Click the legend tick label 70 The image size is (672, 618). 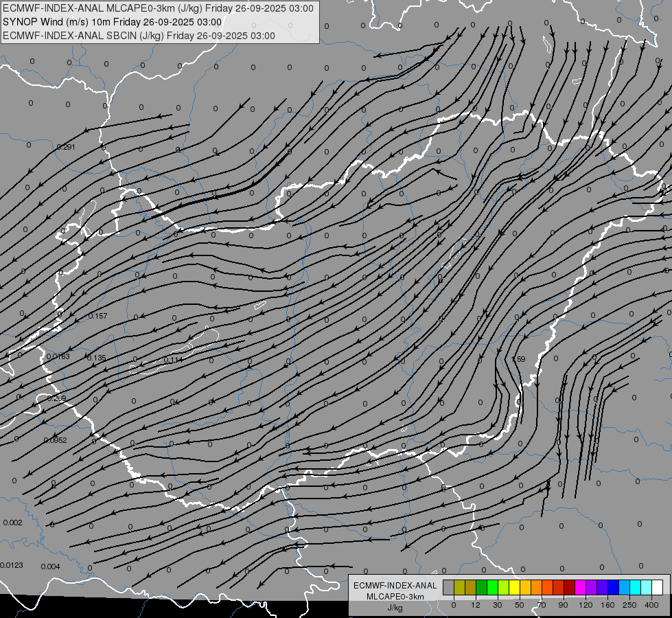click(x=542, y=605)
